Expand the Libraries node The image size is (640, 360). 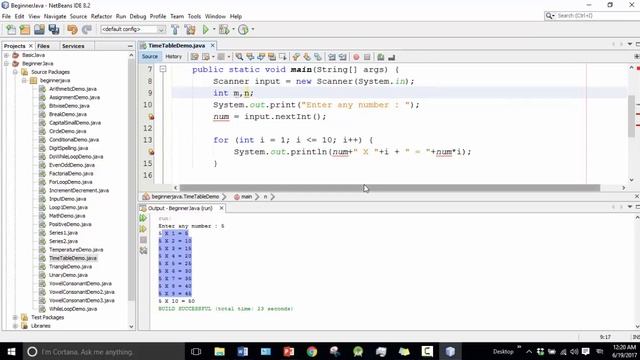point(15,326)
